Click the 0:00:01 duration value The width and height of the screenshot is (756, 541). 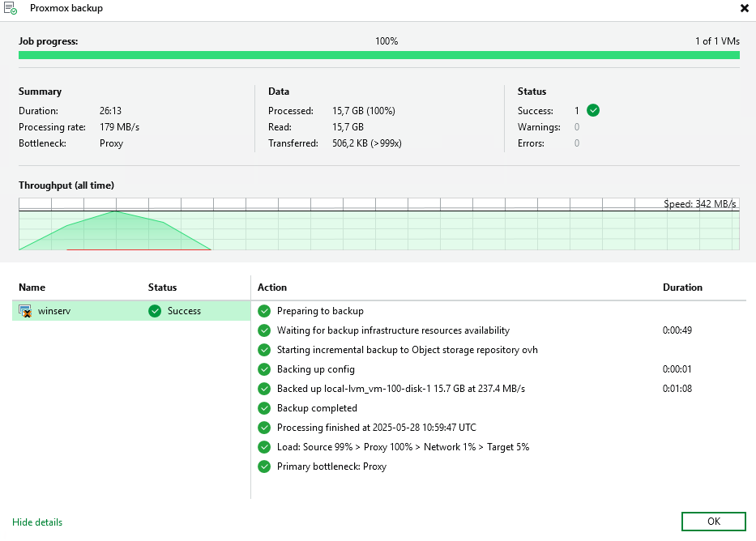(677, 369)
